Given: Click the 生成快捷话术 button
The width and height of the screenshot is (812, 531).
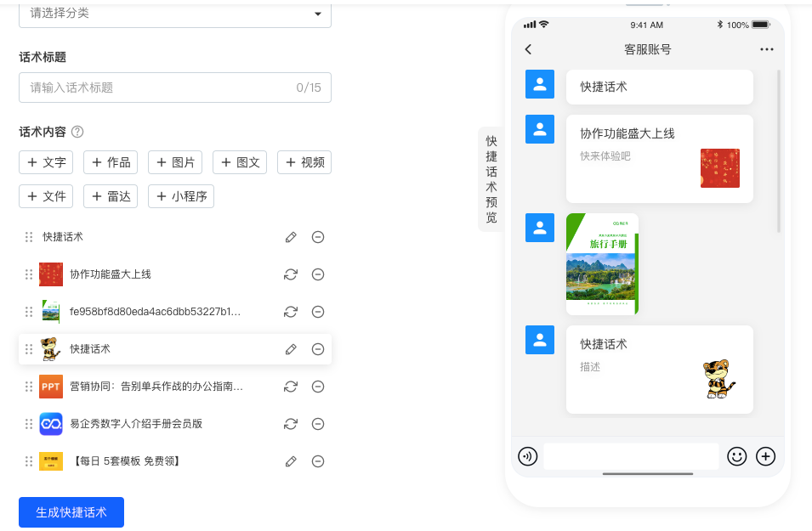Looking at the screenshot, I should click(x=71, y=512).
